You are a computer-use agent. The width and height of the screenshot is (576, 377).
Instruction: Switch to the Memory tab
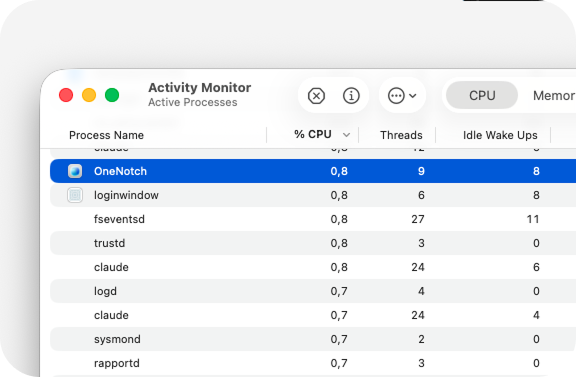click(554, 96)
